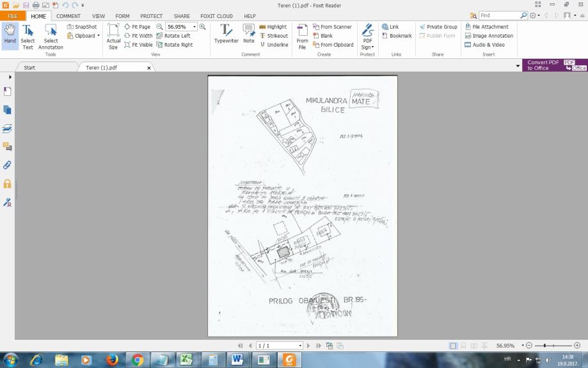Insert a Link

click(390, 27)
